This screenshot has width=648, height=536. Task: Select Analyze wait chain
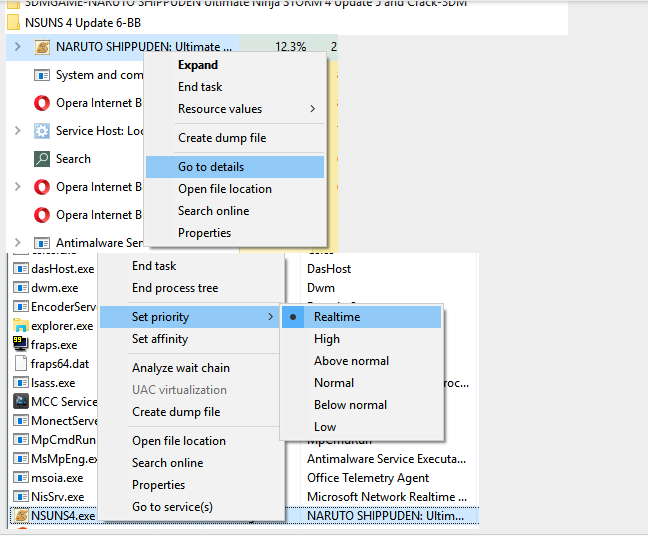[190, 368]
